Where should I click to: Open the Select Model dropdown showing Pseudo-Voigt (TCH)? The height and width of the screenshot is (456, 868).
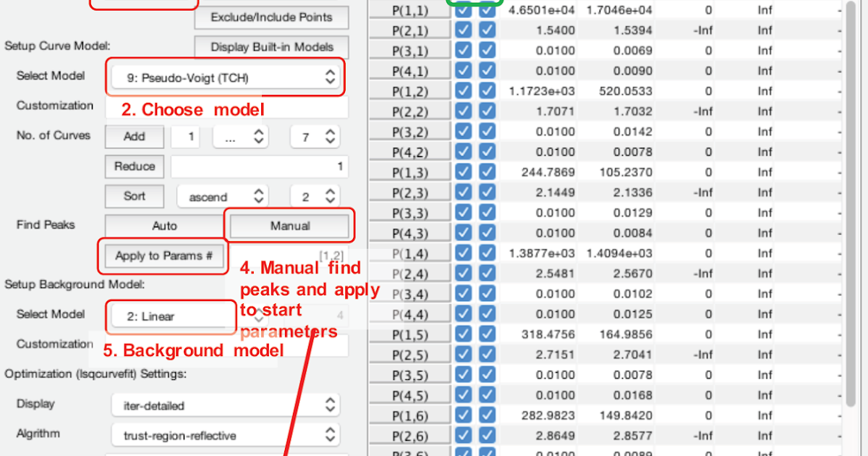click(225, 76)
